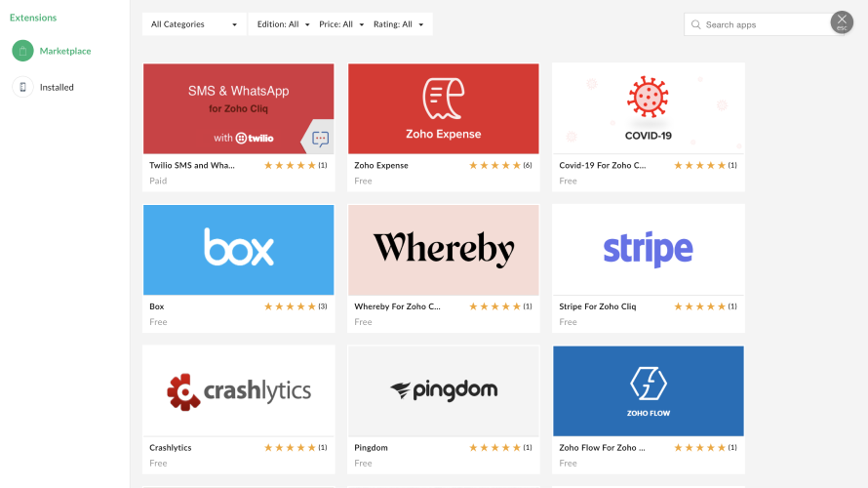Open the Edition: All filter
The width and height of the screenshot is (868, 488).
(x=284, y=24)
